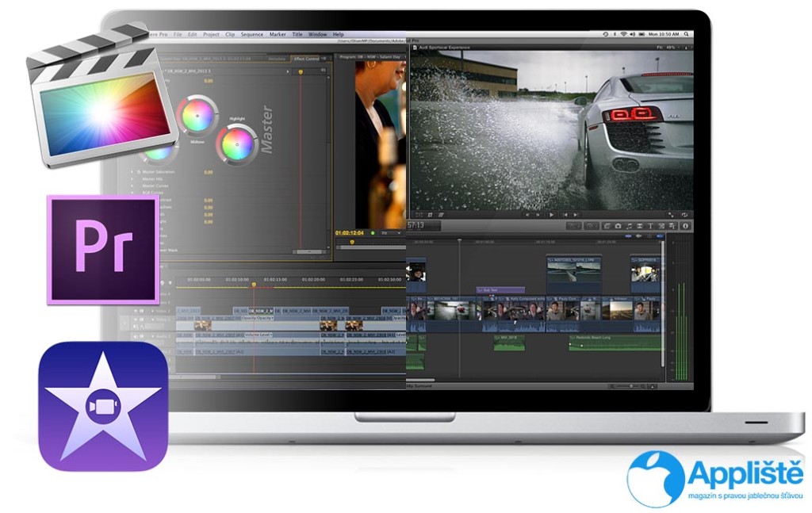Click the Midtone color wheel
The image size is (812, 513).
click(197, 115)
